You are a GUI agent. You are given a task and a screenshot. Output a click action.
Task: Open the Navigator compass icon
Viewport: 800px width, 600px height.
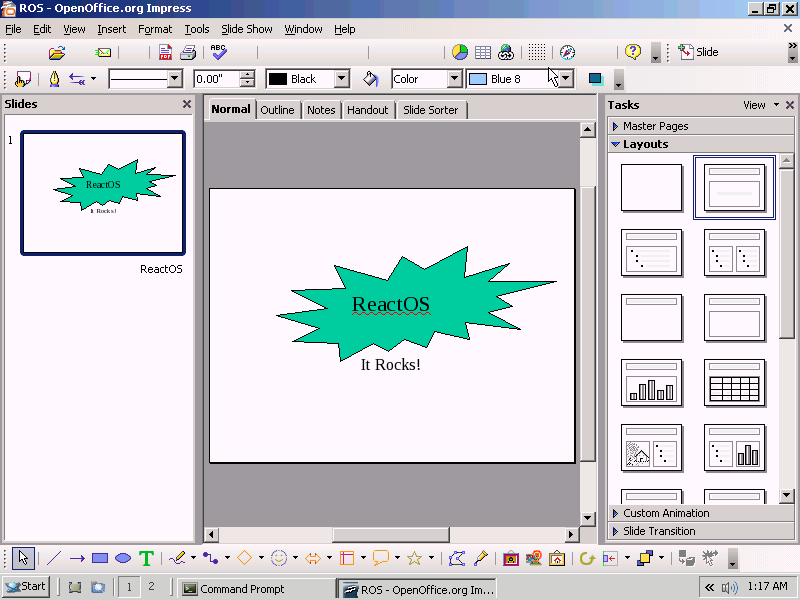[568, 52]
